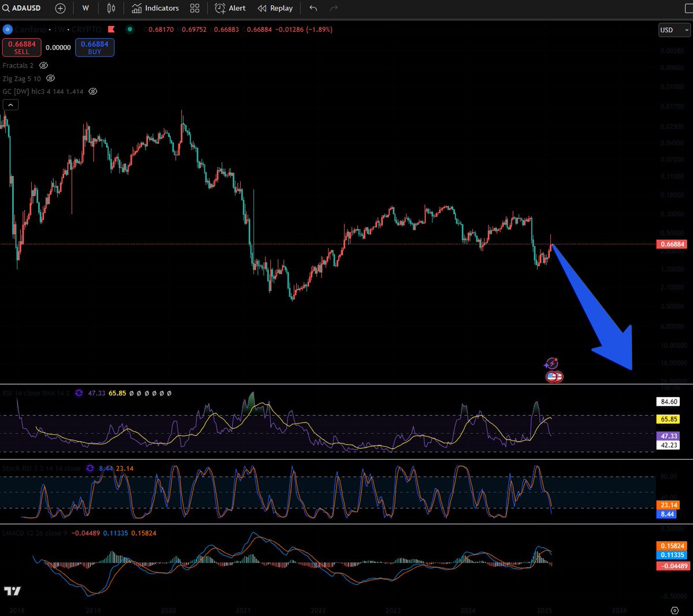The height and width of the screenshot is (616, 693).
Task: Click the plus icon to add a symbol
Action: click(x=60, y=8)
